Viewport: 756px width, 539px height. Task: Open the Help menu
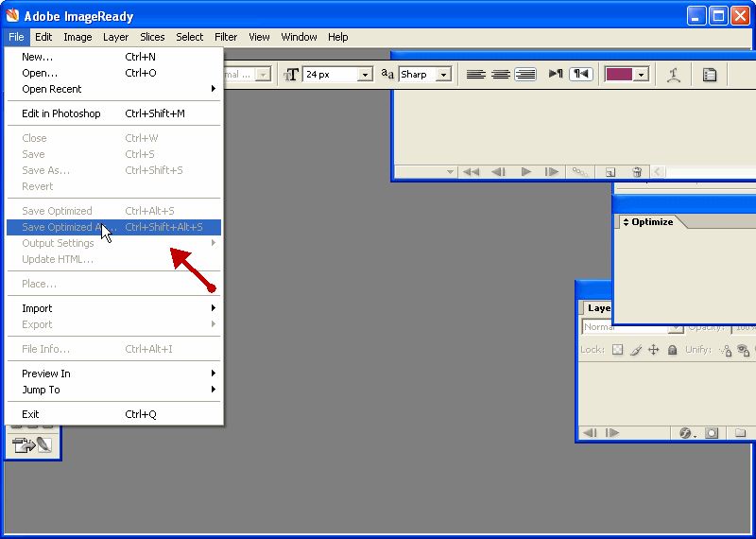(338, 37)
